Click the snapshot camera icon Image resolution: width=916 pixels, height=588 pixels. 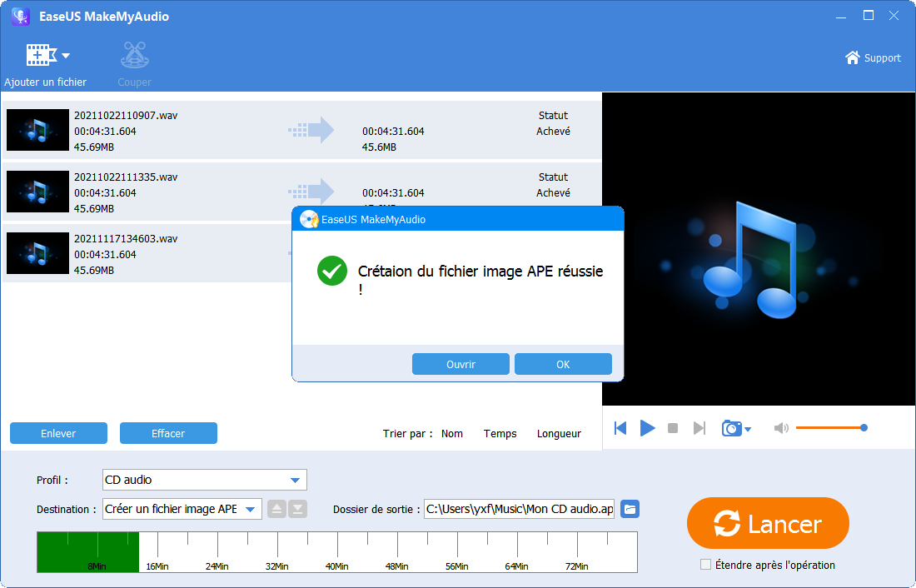pos(731,428)
